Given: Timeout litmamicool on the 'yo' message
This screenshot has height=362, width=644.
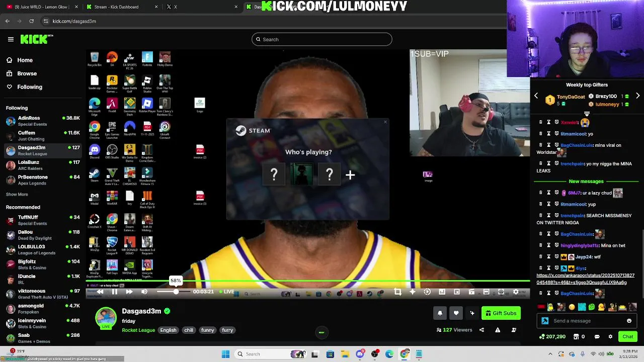Looking at the screenshot, I should 549,134.
